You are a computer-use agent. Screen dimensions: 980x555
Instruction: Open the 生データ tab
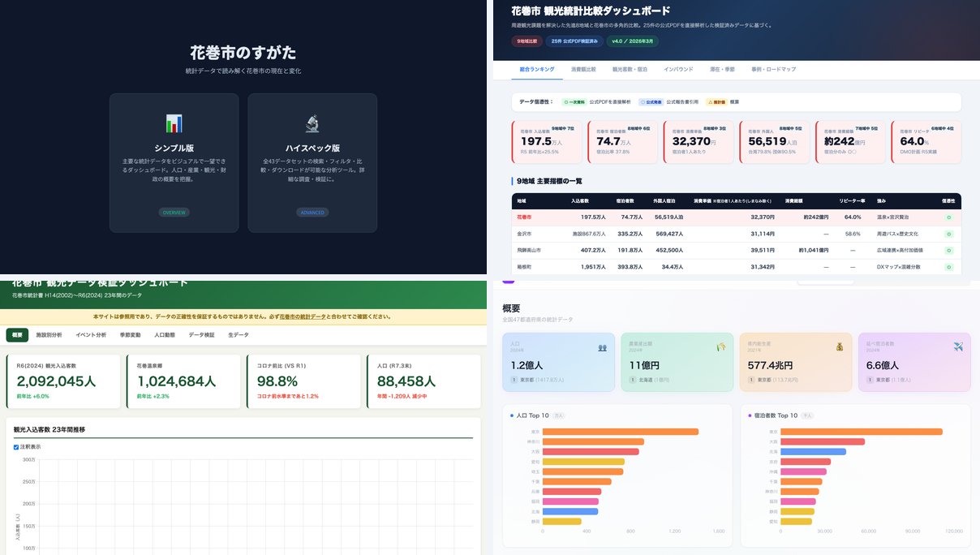(238, 334)
